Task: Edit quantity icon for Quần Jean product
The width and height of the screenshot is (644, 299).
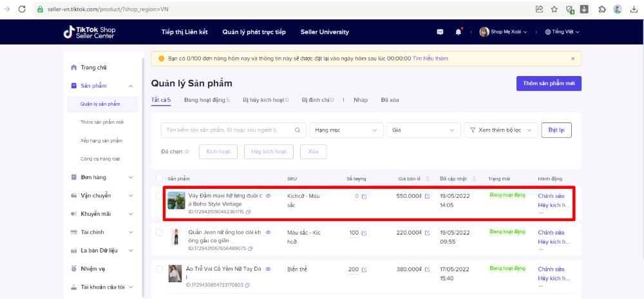Action: 365,233
